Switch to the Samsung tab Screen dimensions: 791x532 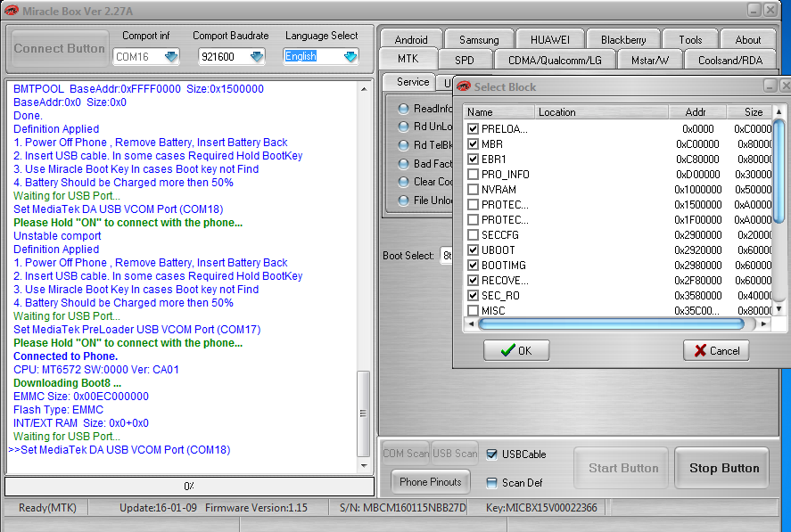[x=479, y=39]
